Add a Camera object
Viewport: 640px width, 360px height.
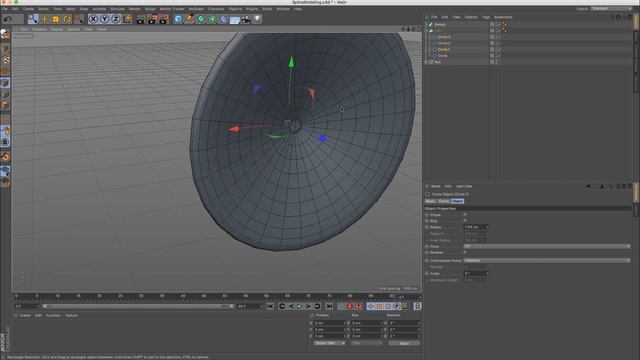pos(246,19)
